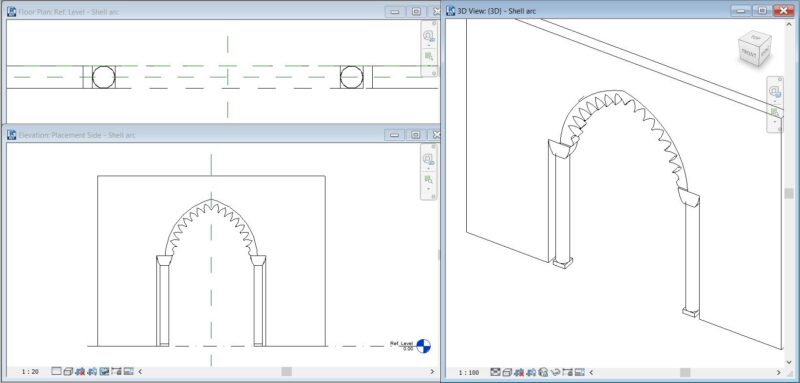Show Rendering Dialog in the 3D view bar
The width and height of the screenshot is (800, 383).
543,372
